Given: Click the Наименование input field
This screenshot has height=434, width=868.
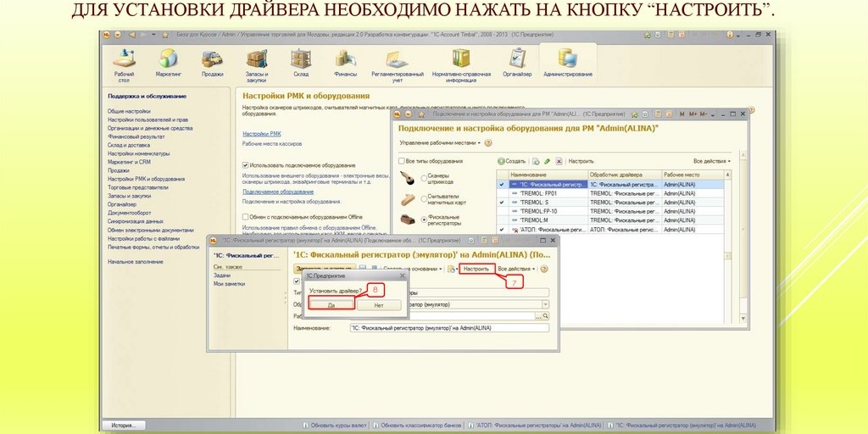Looking at the screenshot, I should (x=448, y=328).
